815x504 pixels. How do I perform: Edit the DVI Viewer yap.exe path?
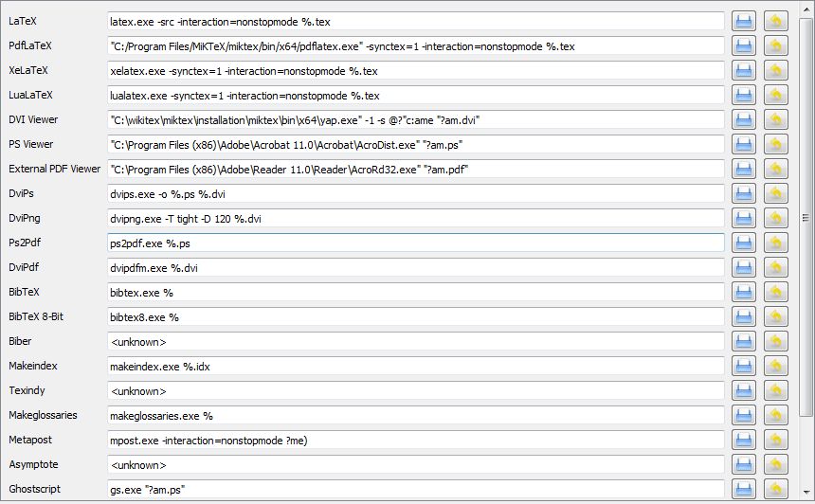coord(416,120)
